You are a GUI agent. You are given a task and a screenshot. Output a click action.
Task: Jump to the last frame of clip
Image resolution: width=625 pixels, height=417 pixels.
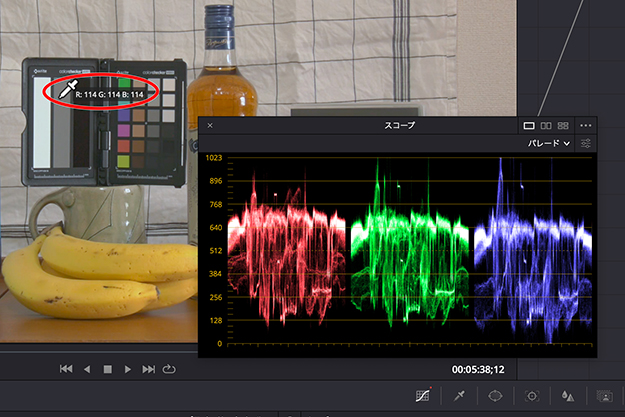[x=148, y=369]
